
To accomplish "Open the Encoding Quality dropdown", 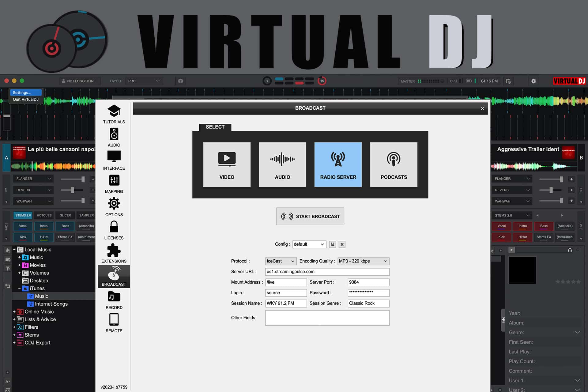I will tap(363, 261).
